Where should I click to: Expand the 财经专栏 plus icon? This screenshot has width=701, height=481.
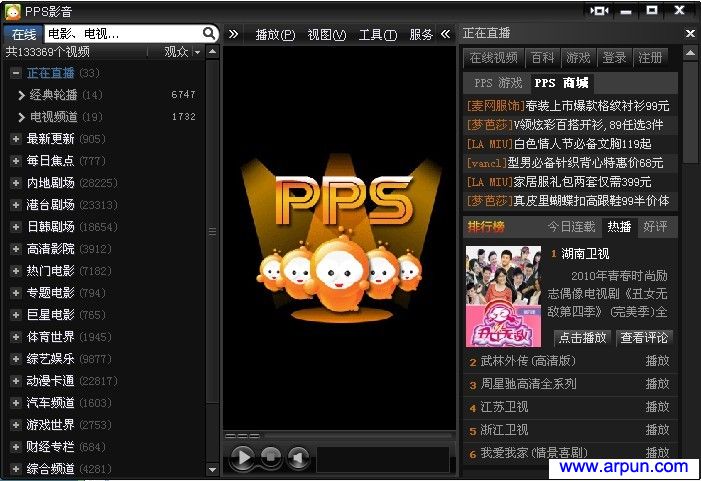(x=16, y=447)
